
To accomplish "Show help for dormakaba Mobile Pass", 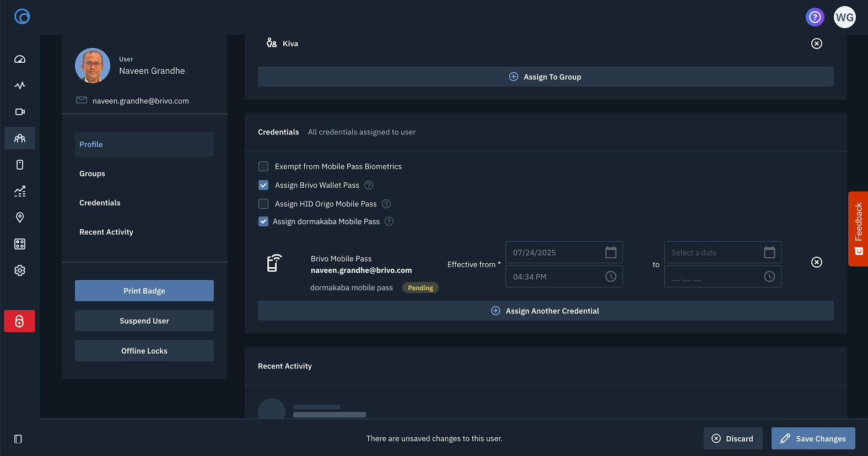I will 389,221.
